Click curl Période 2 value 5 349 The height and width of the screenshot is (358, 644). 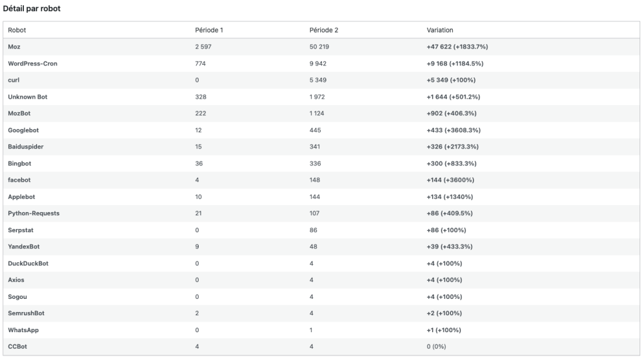click(x=318, y=80)
